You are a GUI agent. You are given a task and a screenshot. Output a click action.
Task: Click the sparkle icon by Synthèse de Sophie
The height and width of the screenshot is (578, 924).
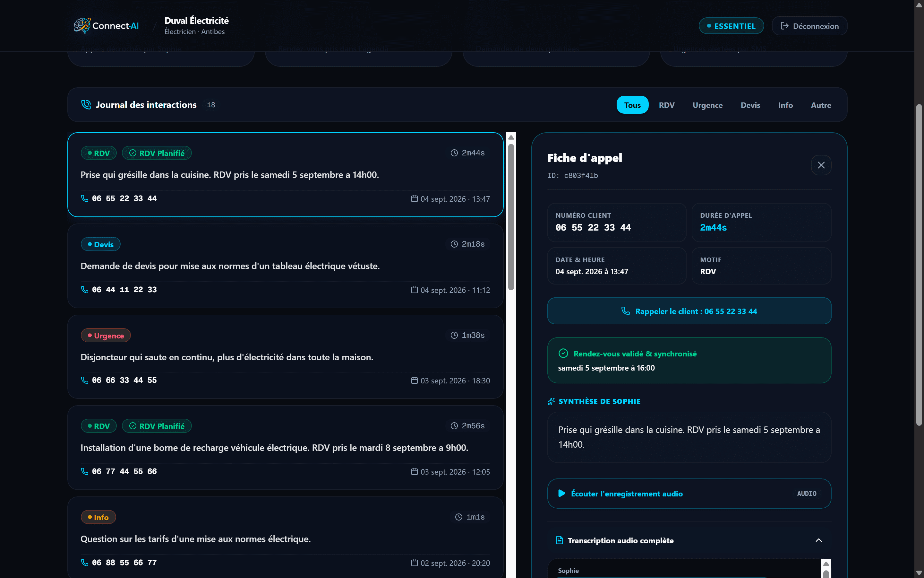click(551, 401)
